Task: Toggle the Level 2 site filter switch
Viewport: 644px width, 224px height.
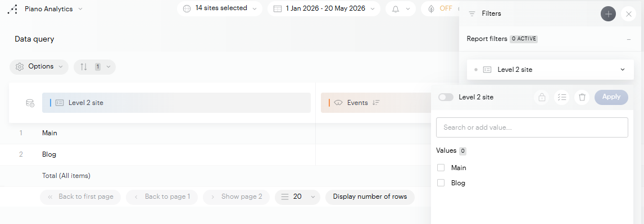Action: (x=446, y=97)
